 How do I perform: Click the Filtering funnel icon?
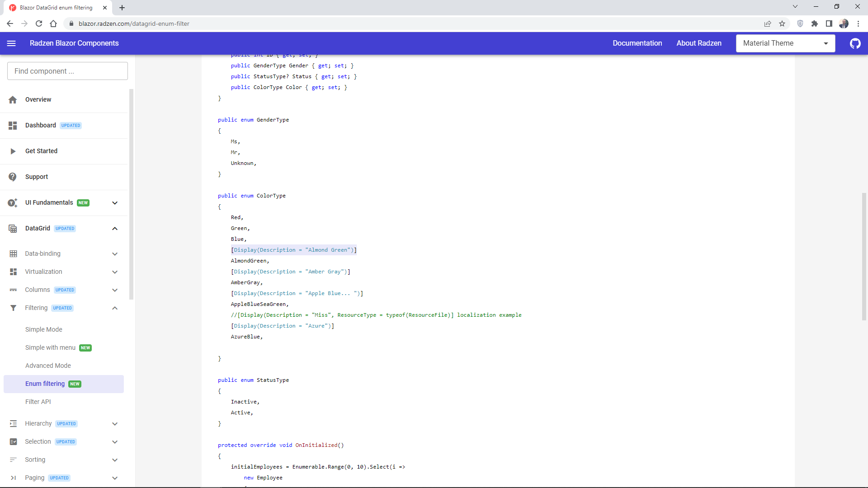tap(13, 308)
